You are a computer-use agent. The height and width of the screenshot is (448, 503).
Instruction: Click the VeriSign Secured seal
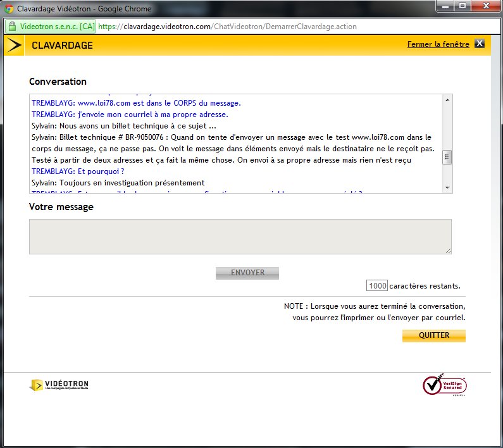tap(445, 384)
